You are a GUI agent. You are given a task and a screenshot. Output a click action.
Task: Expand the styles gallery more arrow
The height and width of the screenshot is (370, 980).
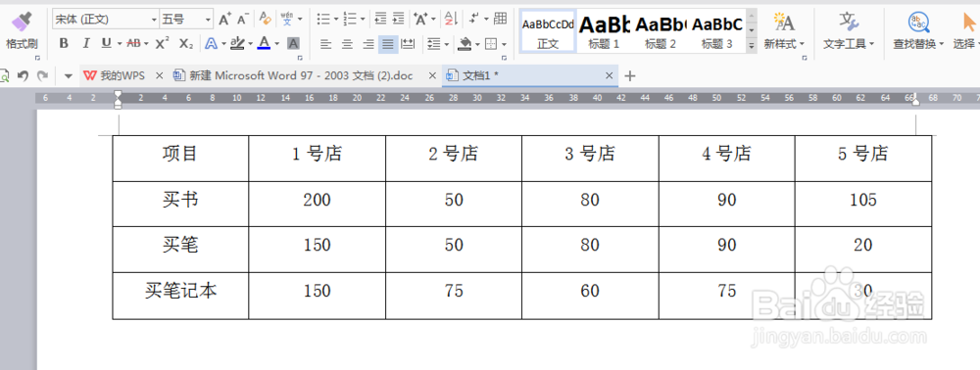point(752,45)
